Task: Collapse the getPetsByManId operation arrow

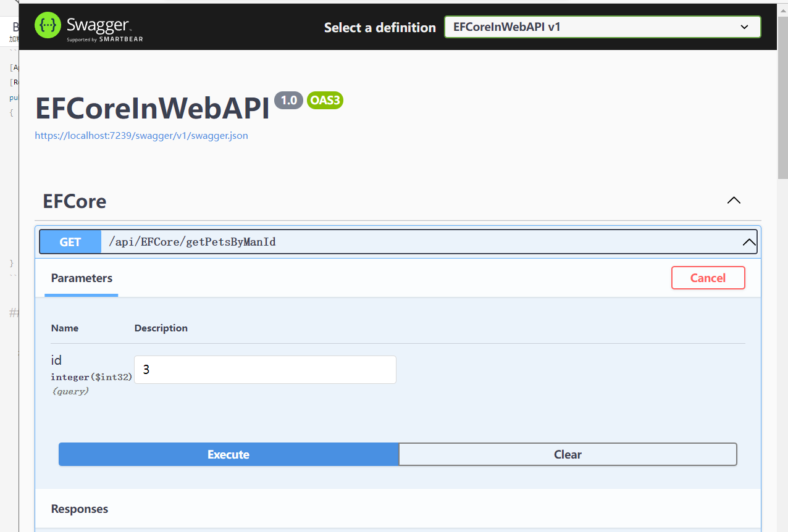Action: pyautogui.click(x=749, y=243)
